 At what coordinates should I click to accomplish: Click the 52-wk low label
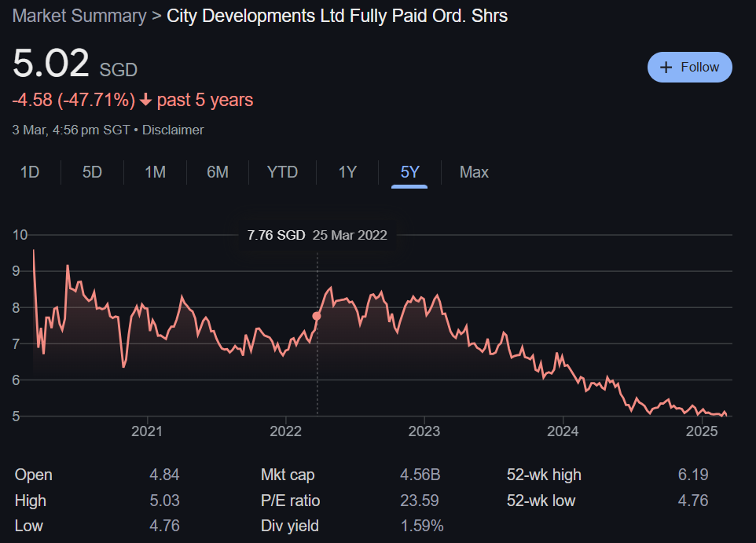coord(541,501)
